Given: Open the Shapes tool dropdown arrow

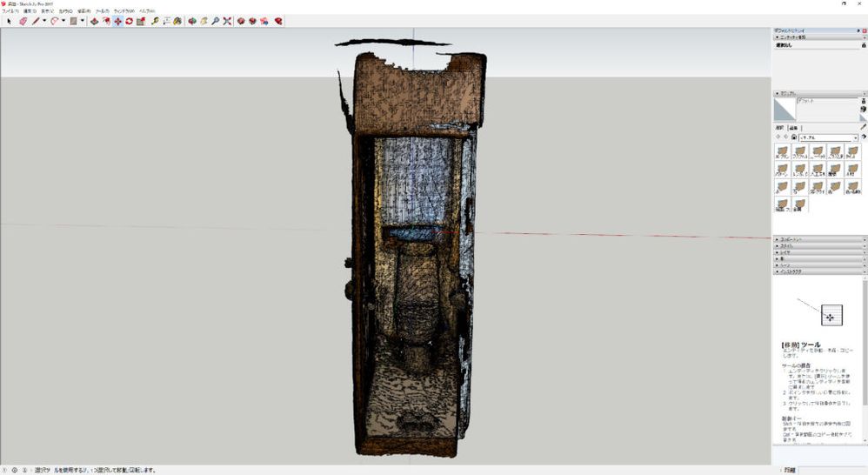Looking at the screenshot, I should pos(82,21).
